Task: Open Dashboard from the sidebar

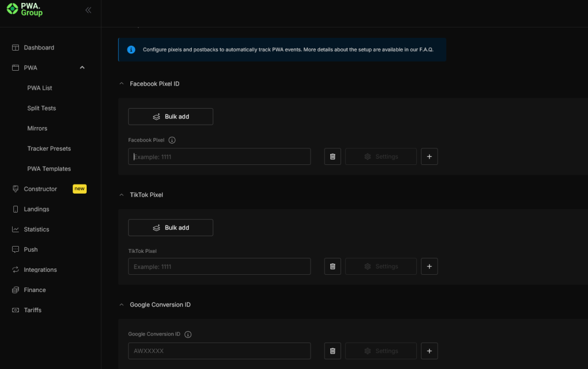Action: tap(39, 48)
